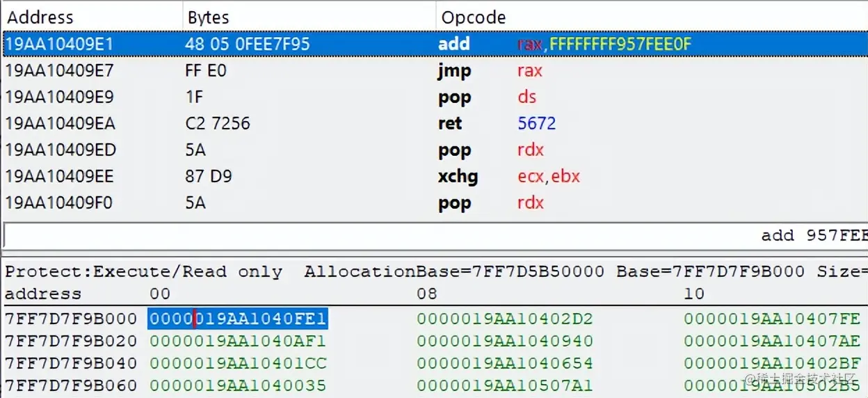Image resolution: width=868 pixels, height=398 pixels.
Task: Click bytes value FF E0
Action: click(x=206, y=70)
